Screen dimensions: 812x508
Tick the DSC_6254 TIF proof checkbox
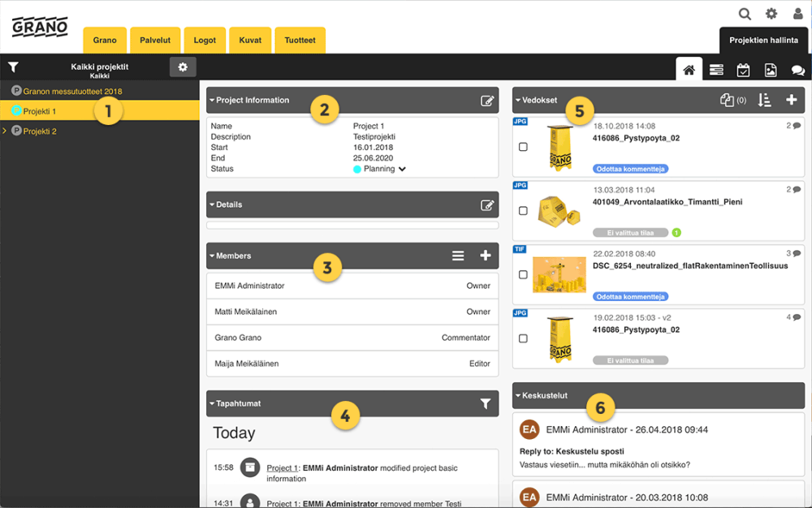pos(523,274)
